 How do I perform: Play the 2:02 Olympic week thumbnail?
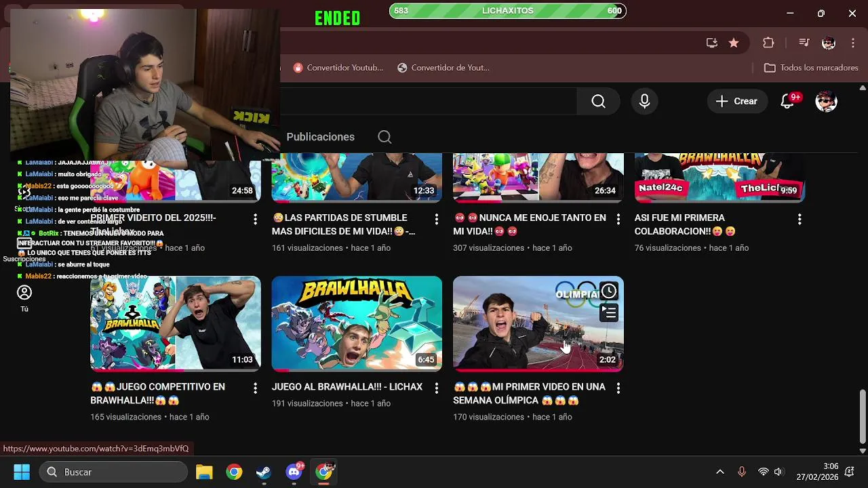tap(538, 323)
